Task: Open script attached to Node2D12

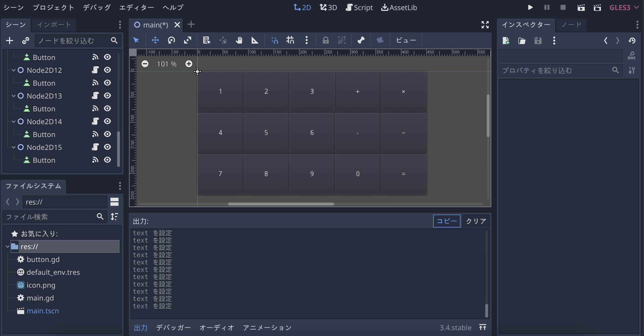Action: (95, 70)
